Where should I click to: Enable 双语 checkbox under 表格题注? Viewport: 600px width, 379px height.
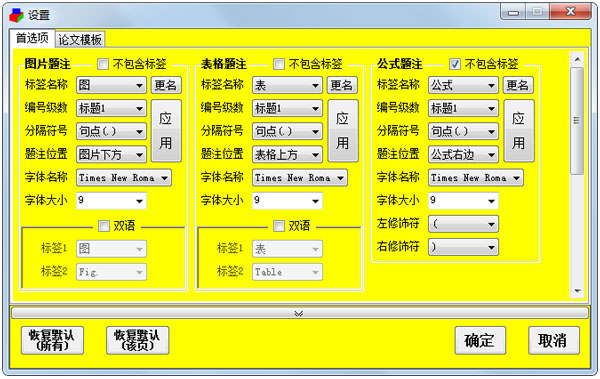tap(279, 226)
